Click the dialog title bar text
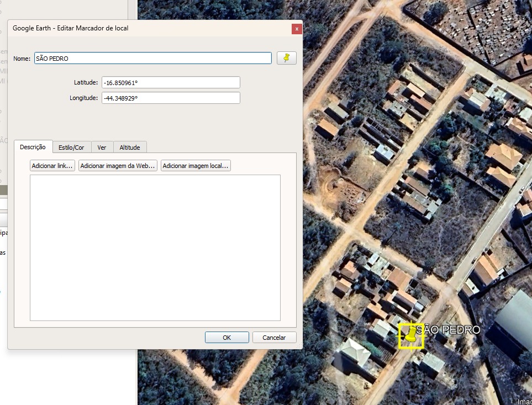The height and width of the screenshot is (405, 532). [71, 28]
